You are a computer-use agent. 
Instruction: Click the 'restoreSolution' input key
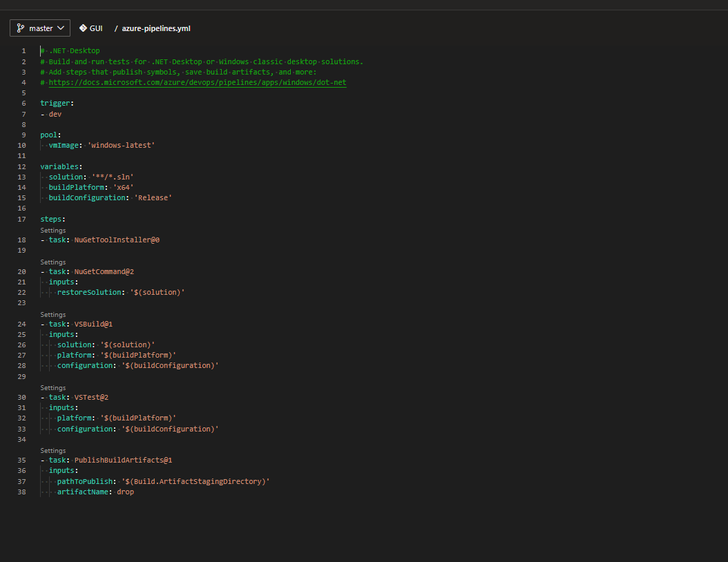89,292
